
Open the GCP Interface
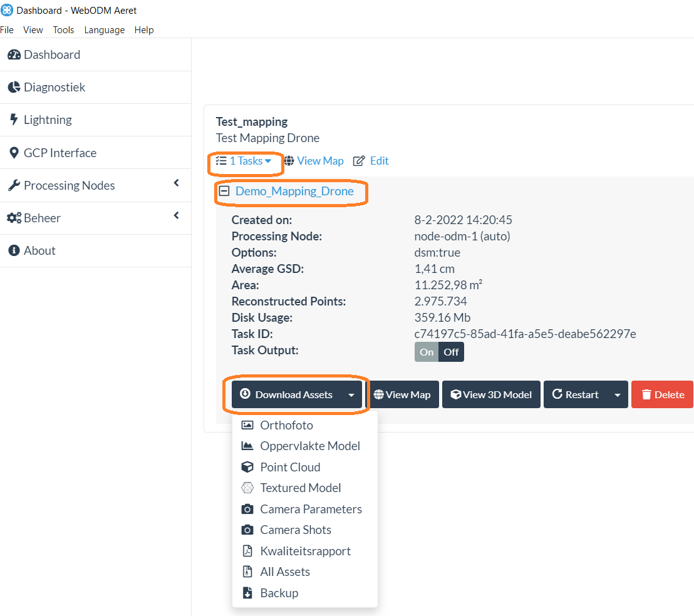pos(60,152)
